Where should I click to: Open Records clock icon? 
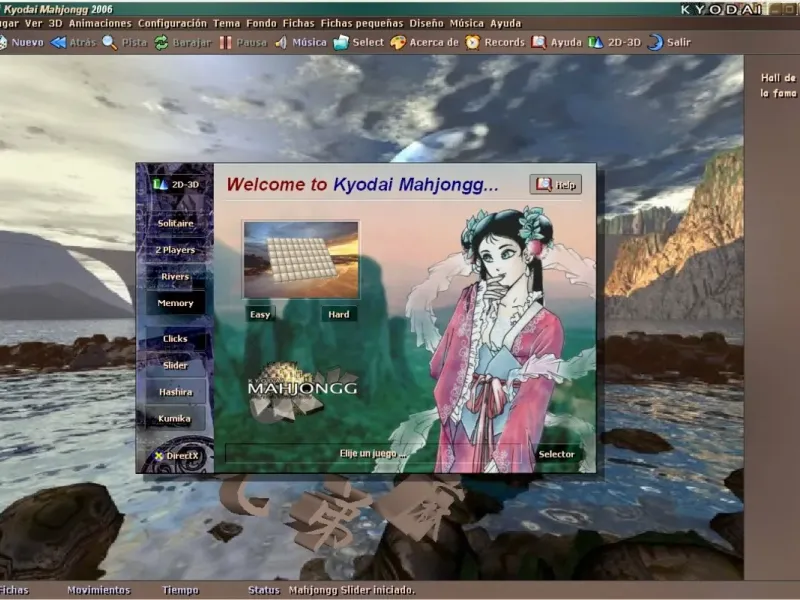coord(472,42)
